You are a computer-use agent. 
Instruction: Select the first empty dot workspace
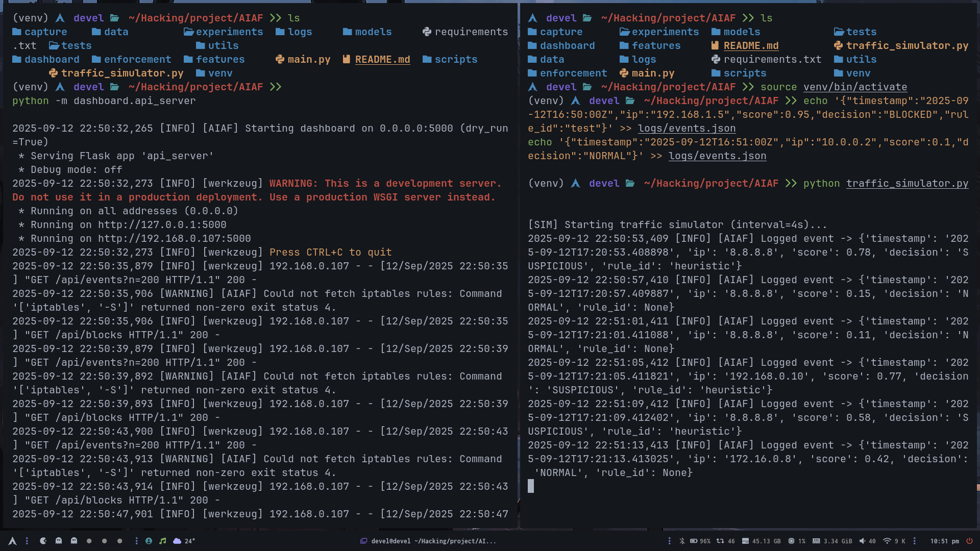[89, 541]
